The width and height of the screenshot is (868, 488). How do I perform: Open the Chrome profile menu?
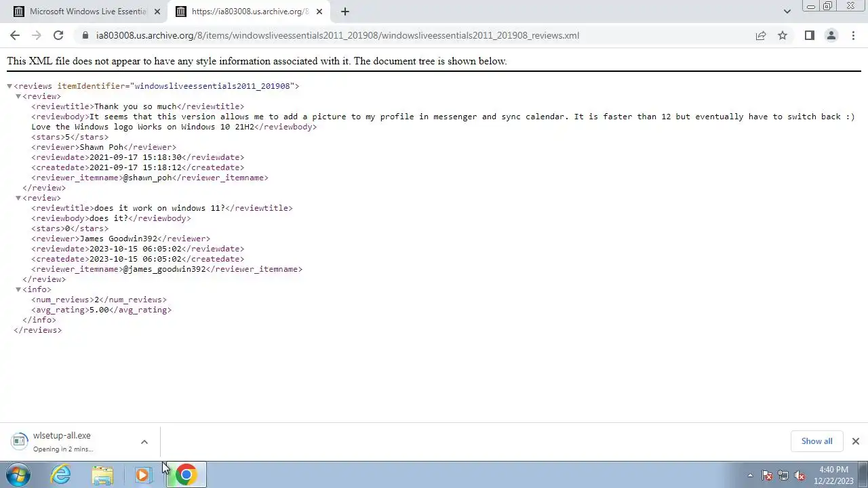tap(831, 35)
